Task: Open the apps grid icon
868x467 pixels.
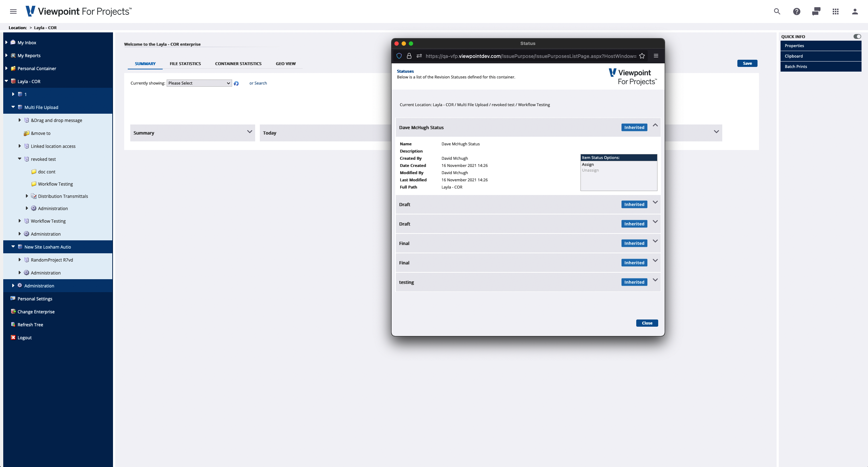Action: pos(836,11)
